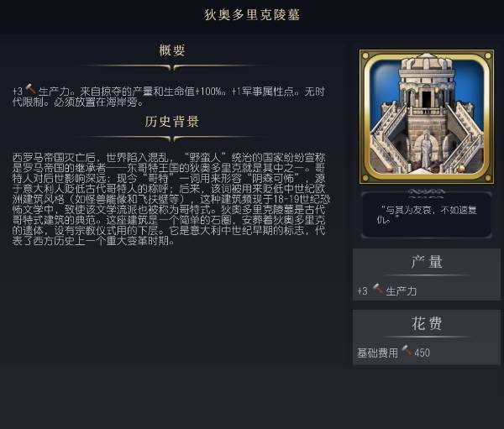The width and height of the screenshot is (504, 429).
Task: Select the 狄奥多里克陵墓 page title
Action: click(x=252, y=15)
